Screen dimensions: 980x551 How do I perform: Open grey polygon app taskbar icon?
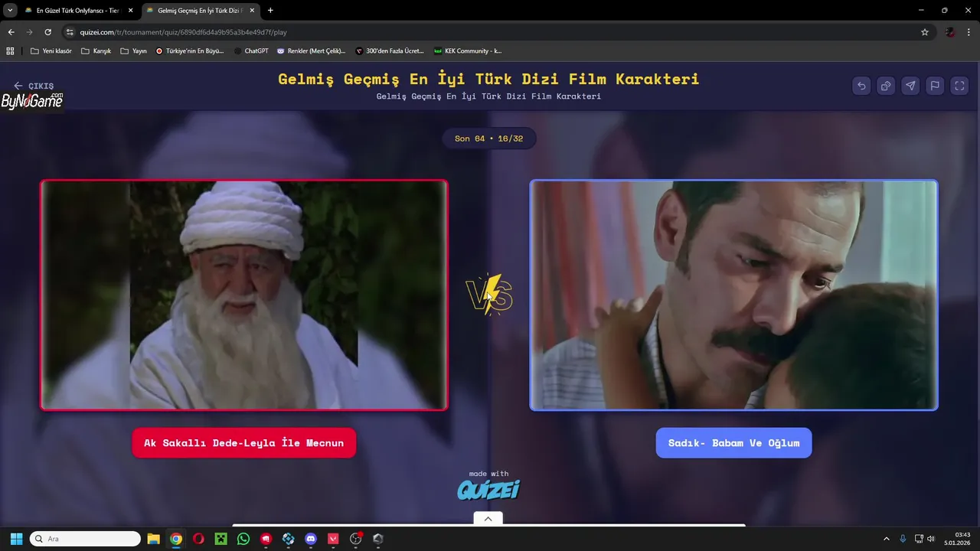pos(377,539)
